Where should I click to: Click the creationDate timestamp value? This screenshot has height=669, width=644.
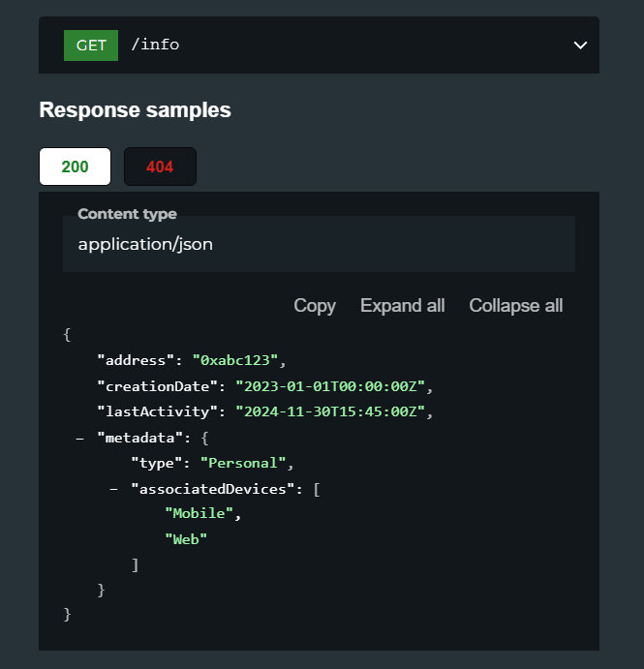[x=330, y=386]
